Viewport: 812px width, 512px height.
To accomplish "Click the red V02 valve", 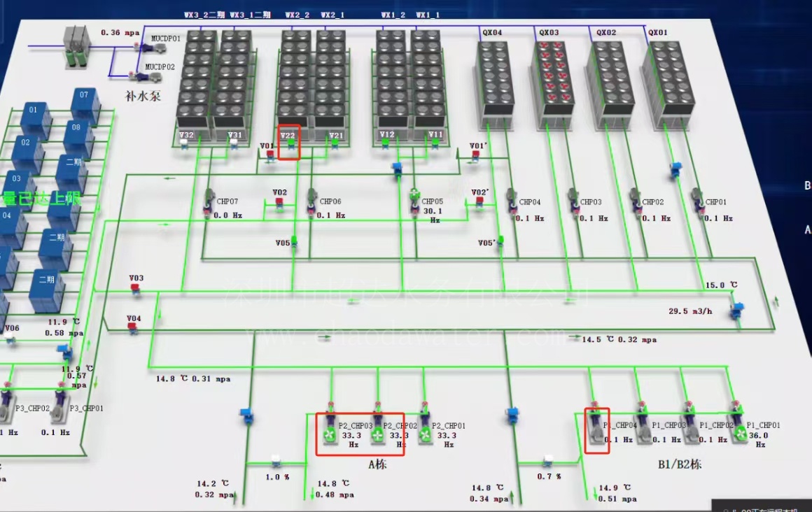I will pos(279,202).
